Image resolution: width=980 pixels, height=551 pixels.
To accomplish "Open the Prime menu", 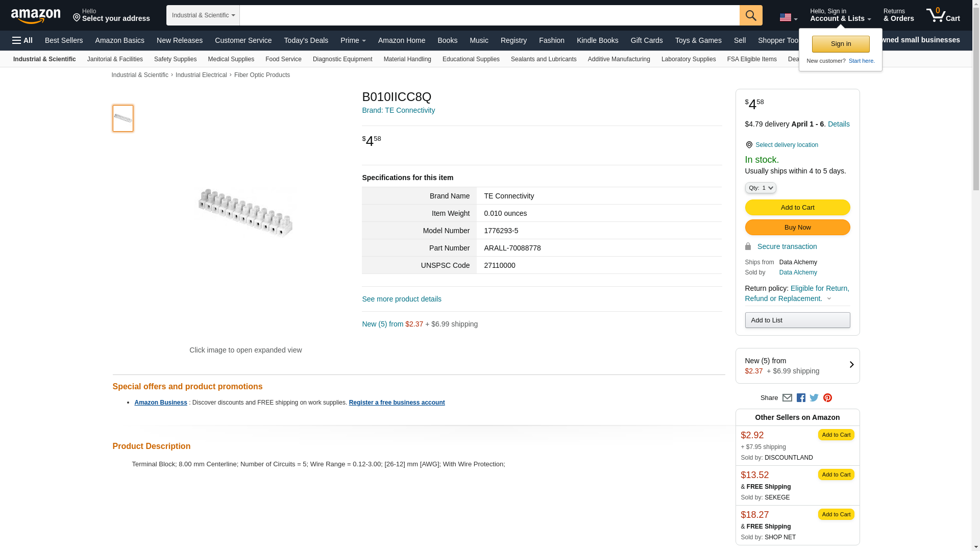I will (353, 40).
